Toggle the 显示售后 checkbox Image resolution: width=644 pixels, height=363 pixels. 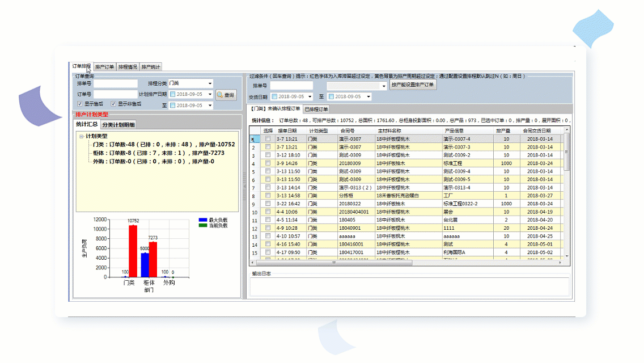(79, 104)
